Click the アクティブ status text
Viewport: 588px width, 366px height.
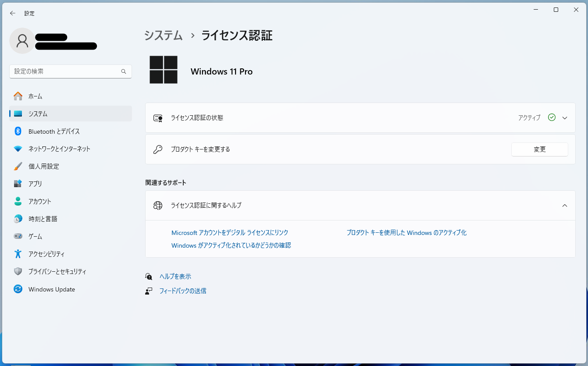[x=529, y=118]
